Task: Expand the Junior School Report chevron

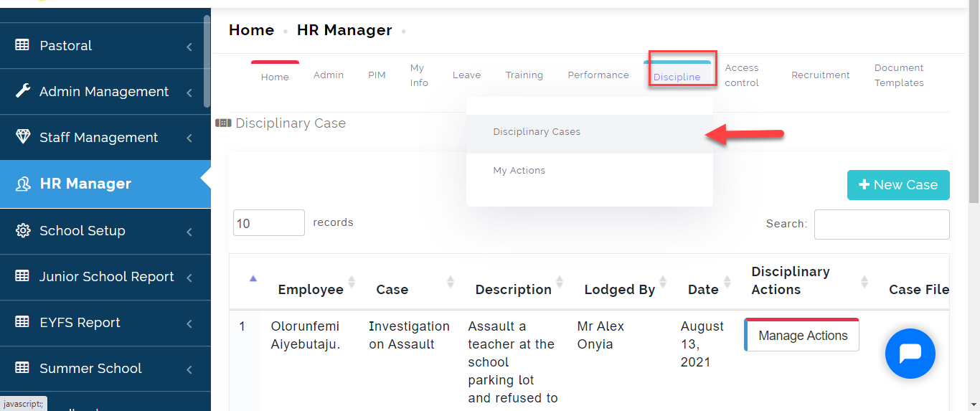Action: (x=189, y=278)
